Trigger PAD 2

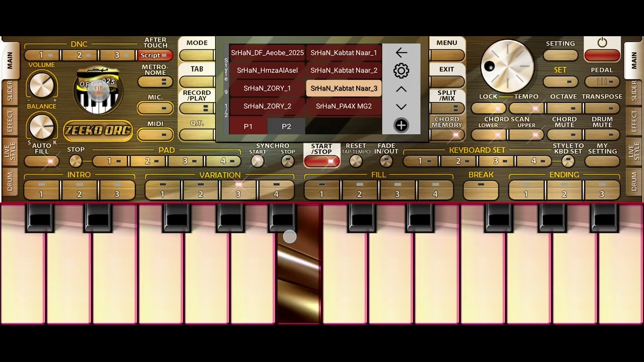coord(148,161)
